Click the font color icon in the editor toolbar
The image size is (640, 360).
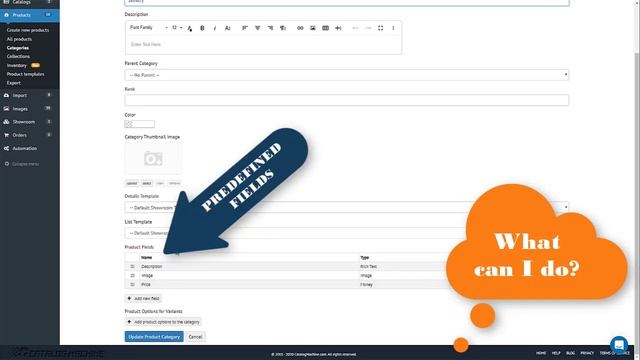(x=190, y=28)
